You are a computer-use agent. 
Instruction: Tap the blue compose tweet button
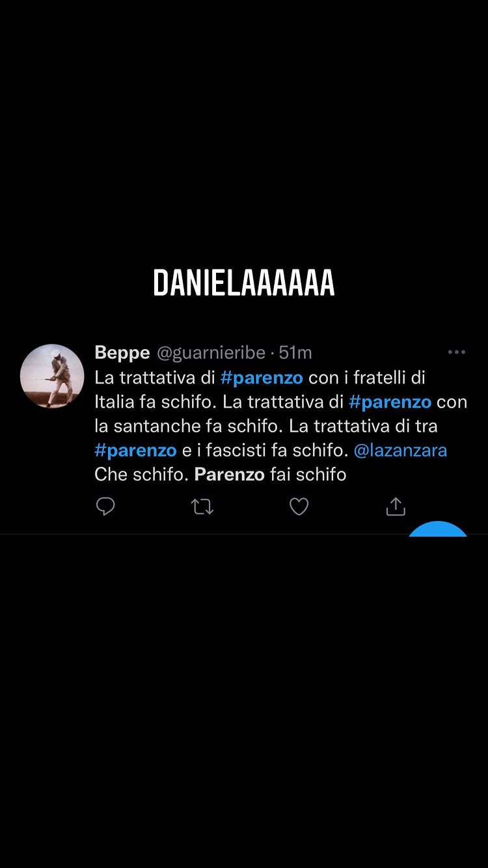point(438,528)
